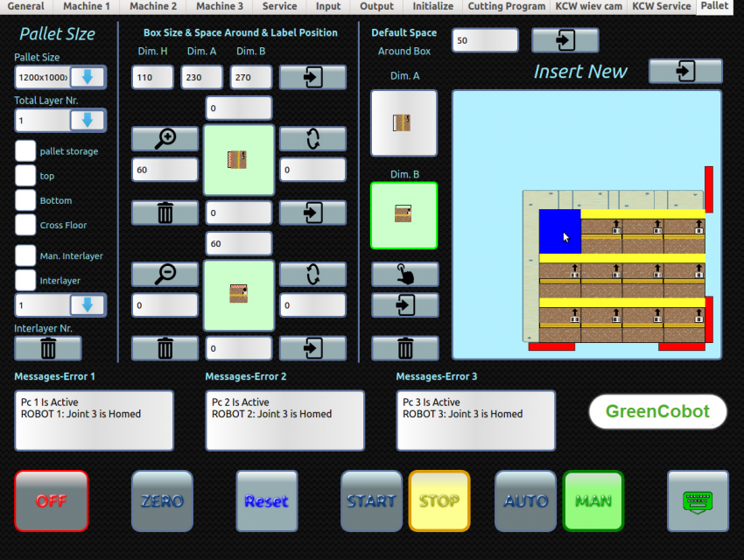Image resolution: width=744 pixels, height=560 pixels.
Task: Click the zoom-in magnifier button
Action: click(x=165, y=139)
